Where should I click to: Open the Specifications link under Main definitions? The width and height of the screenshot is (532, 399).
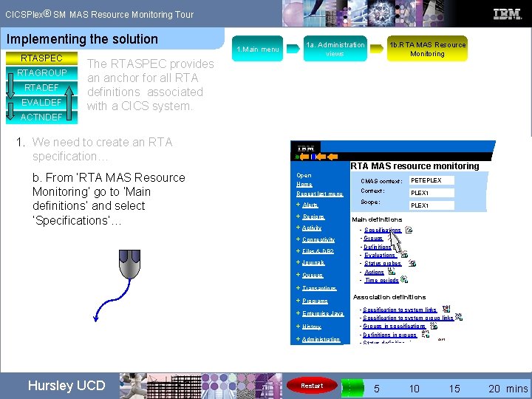pos(383,230)
